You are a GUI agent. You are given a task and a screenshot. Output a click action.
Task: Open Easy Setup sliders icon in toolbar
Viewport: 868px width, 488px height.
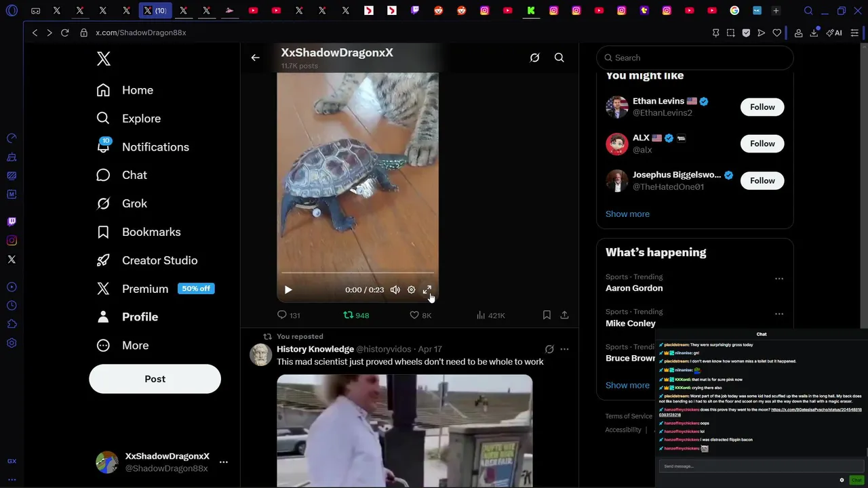[854, 33]
